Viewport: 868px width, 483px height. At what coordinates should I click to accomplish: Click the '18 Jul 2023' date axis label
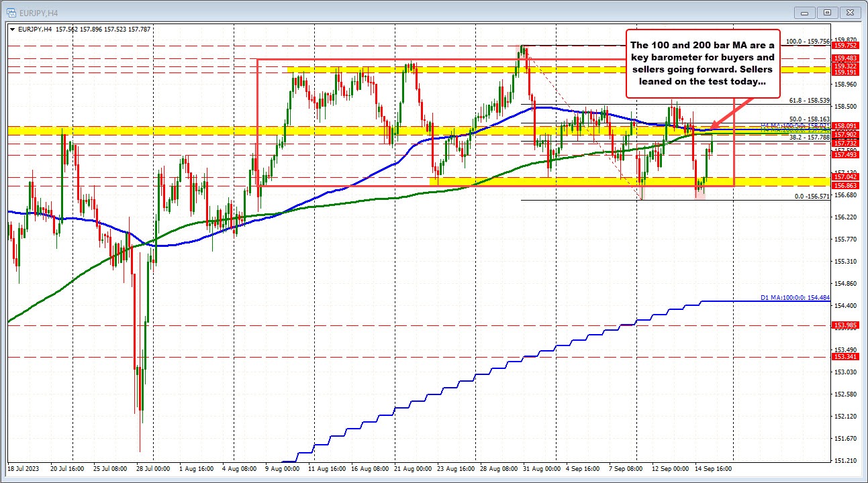click(x=25, y=470)
